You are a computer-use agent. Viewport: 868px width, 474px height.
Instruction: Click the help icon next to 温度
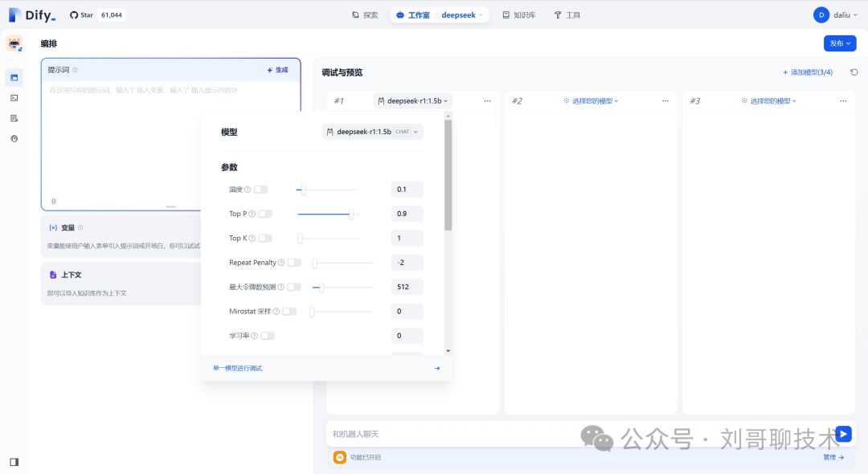coord(248,190)
